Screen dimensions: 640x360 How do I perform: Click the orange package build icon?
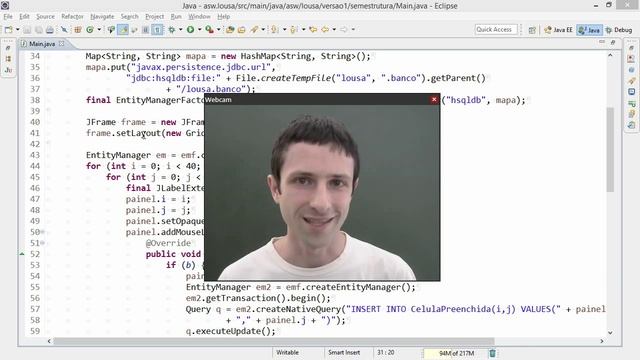click(x=78, y=30)
